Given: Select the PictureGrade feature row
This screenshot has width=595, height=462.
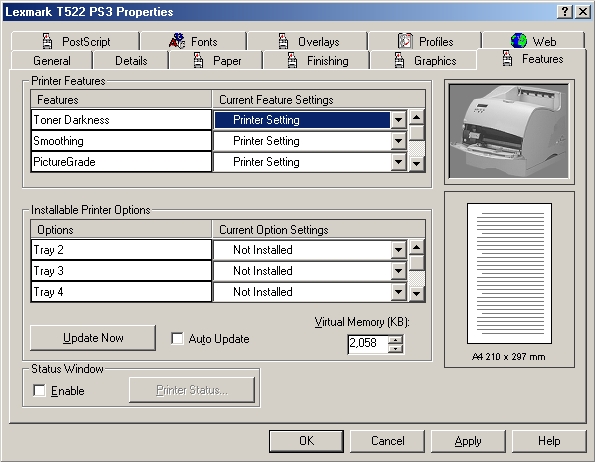Looking at the screenshot, I should [121, 162].
